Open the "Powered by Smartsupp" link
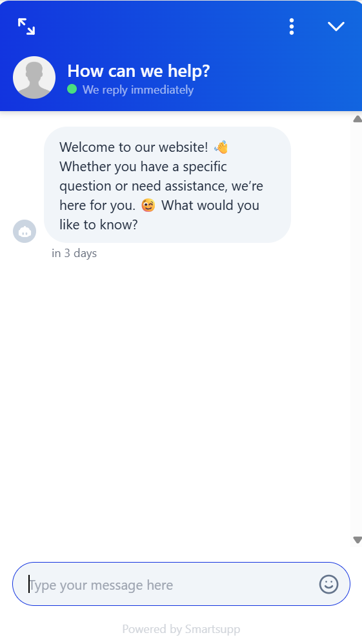The width and height of the screenshot is (362, 644). point(181,628)
